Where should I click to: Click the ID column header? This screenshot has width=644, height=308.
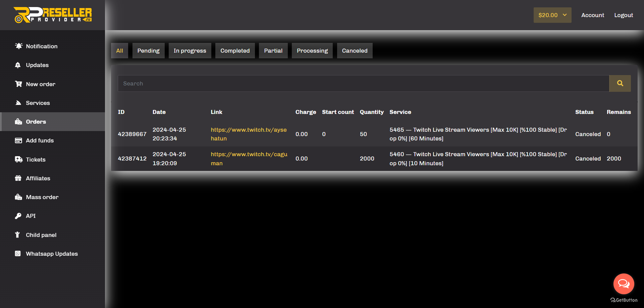[121, 112]
